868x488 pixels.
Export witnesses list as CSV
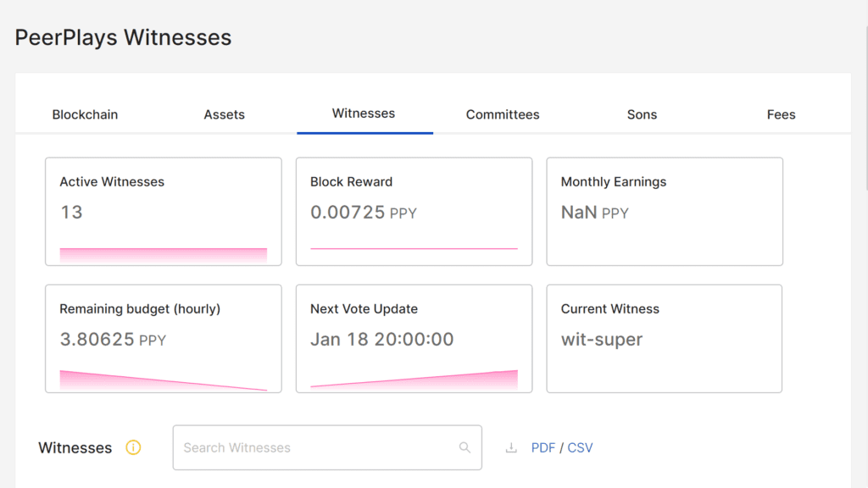tap(580, 447)
